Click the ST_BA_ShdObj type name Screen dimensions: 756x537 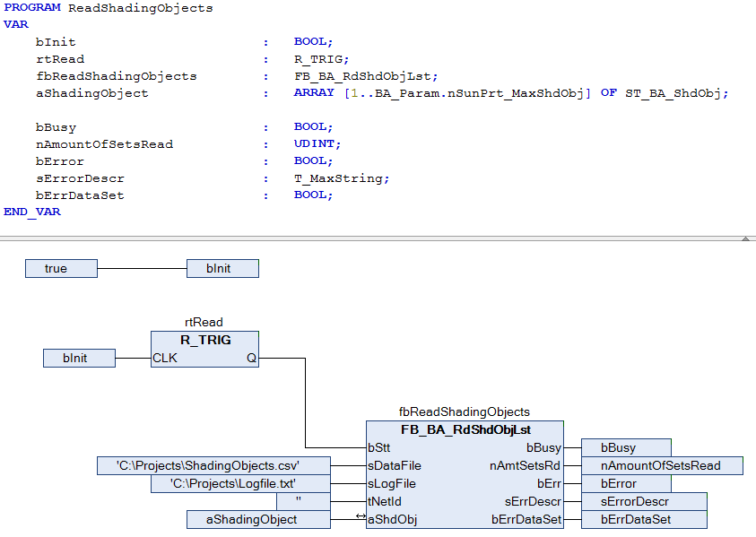[x=673, y=93]
